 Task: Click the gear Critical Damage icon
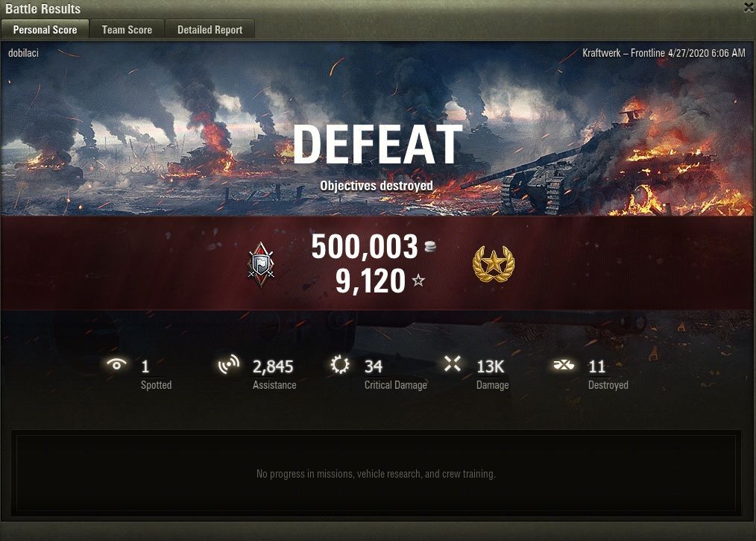(x=340, y=365)
